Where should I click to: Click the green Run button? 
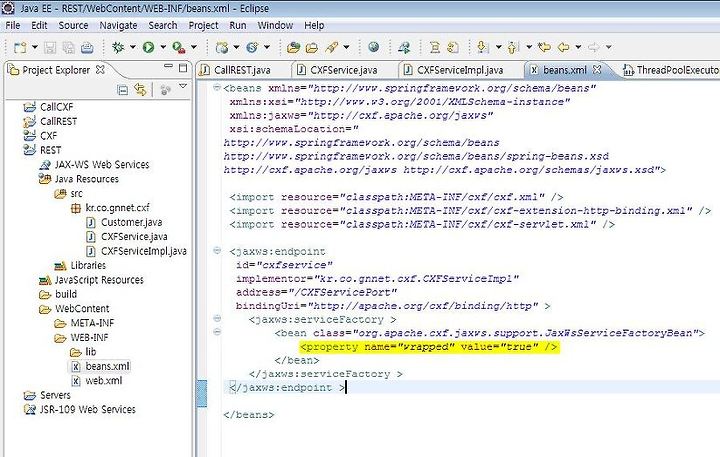coord(148,47)
